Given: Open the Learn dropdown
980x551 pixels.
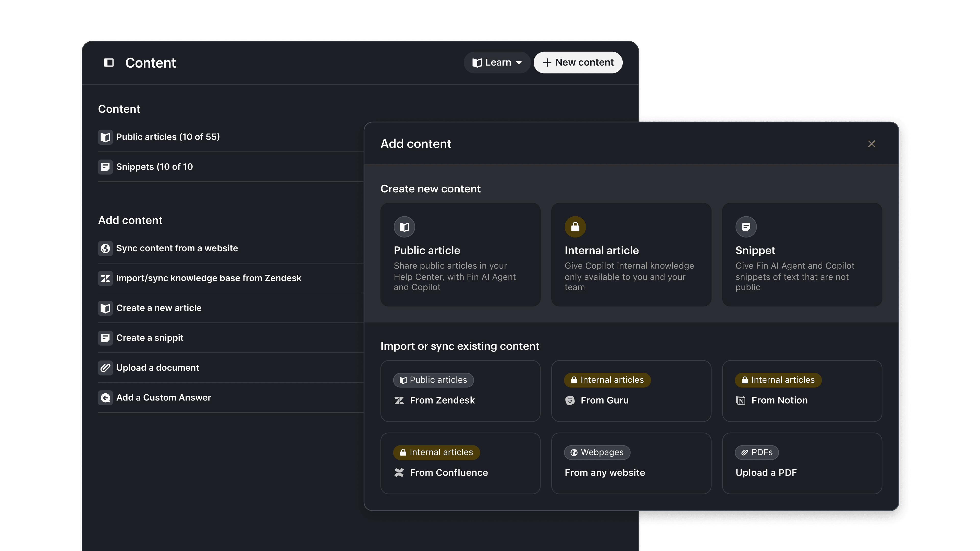Looking at the screenshot, I should pos(497,62).
